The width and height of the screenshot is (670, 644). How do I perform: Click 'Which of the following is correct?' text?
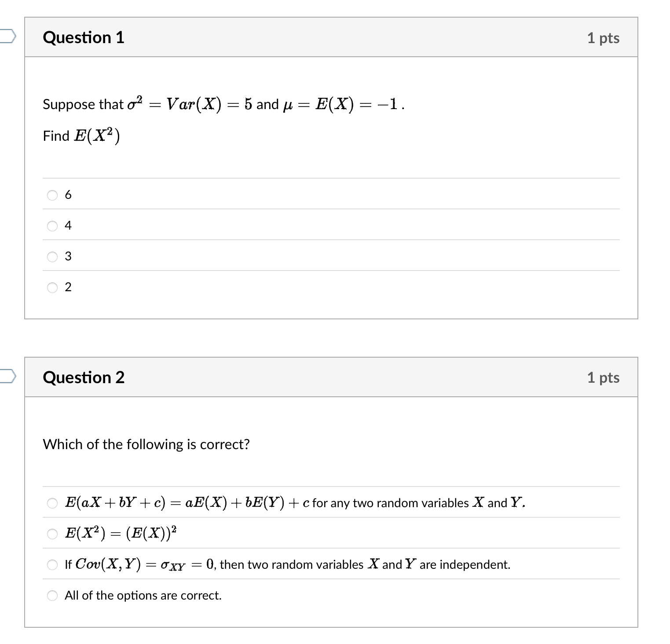tap(146, 444)
